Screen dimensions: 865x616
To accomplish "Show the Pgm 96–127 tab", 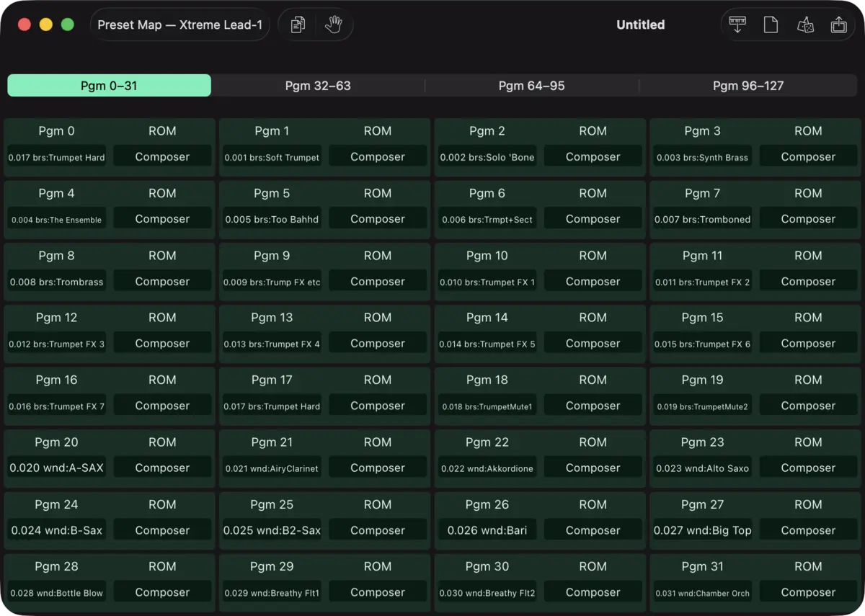I will (748, 86).
